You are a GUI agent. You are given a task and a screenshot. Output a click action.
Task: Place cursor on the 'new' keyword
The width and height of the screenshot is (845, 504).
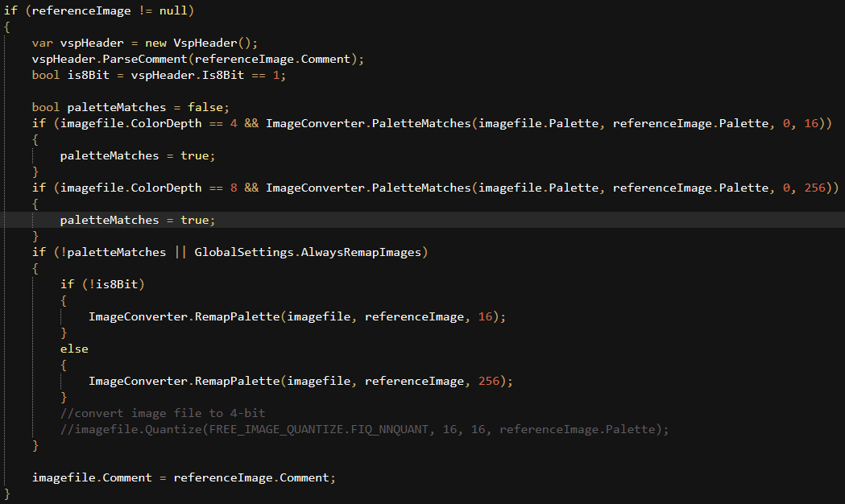[155, 43]
